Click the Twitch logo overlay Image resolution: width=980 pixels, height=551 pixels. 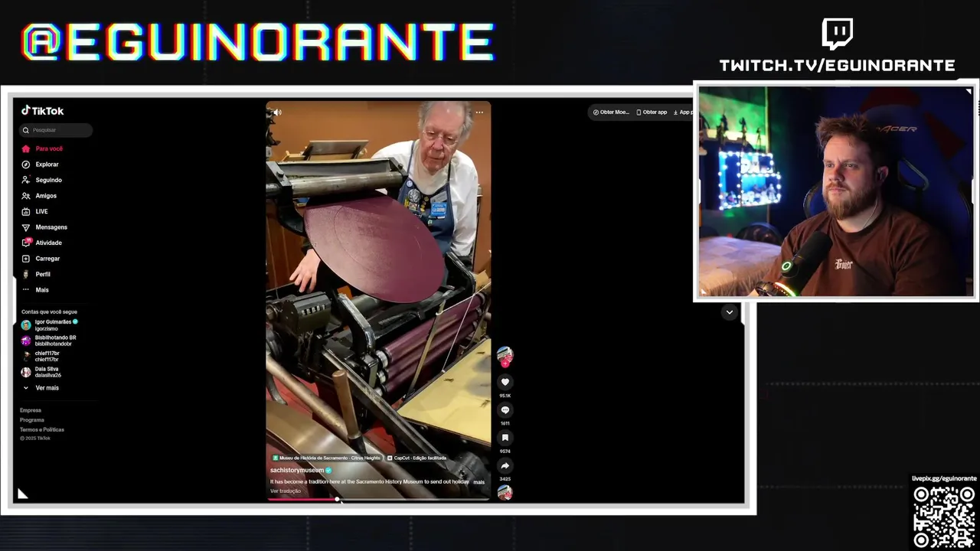click(x=838, y=34)
